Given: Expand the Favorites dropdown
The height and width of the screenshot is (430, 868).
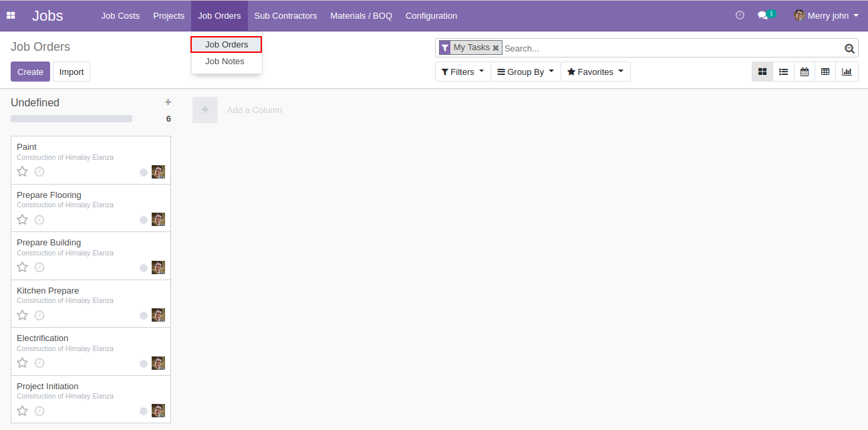Looking at the screenshot, I should (595, 72).
